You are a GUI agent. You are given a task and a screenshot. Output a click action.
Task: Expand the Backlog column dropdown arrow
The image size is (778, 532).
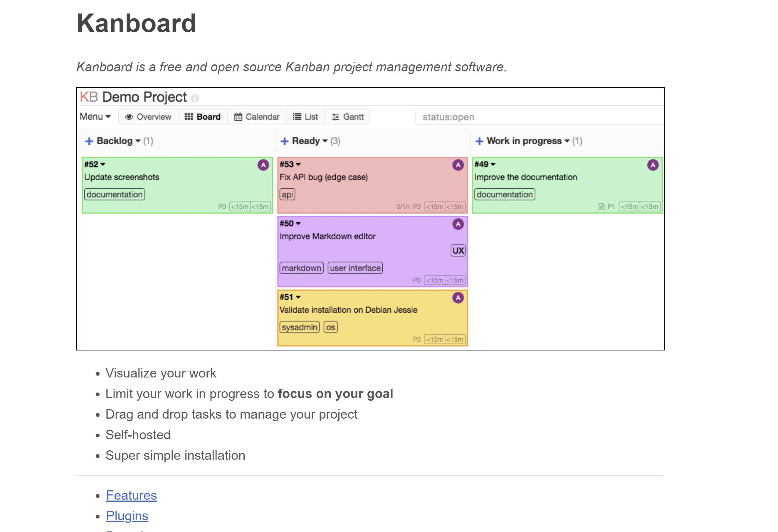click(x=138, y=141)
